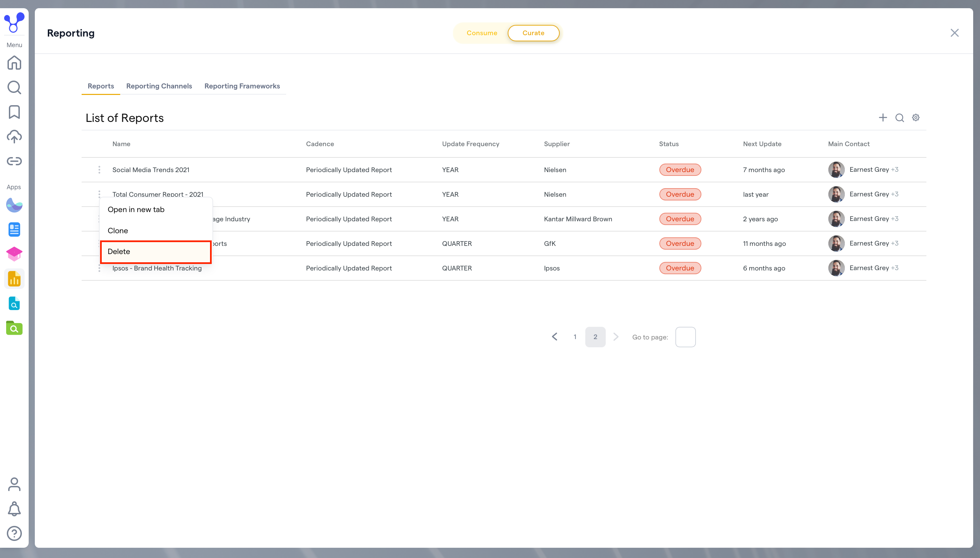Open the notifications bell icon
This screenshot has height=558, width=980.
pos(14,509)
